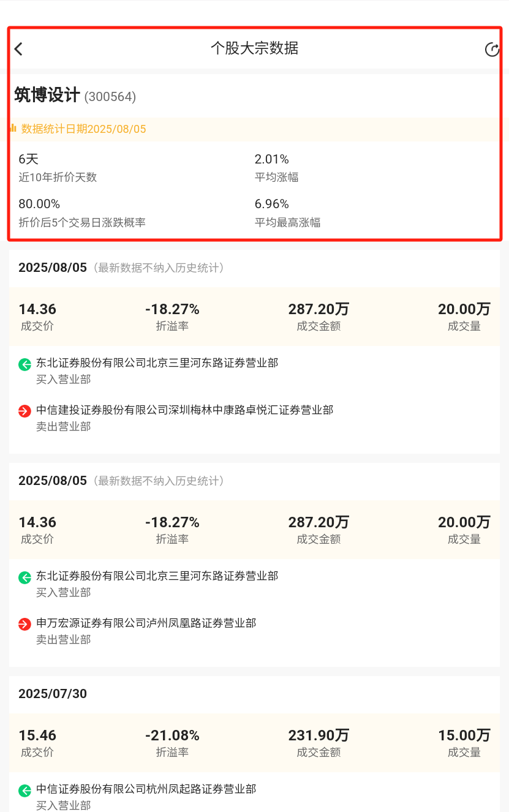
Task: Tap the 数据统计日期2025/08/05 banner
Action: (84, 129)
